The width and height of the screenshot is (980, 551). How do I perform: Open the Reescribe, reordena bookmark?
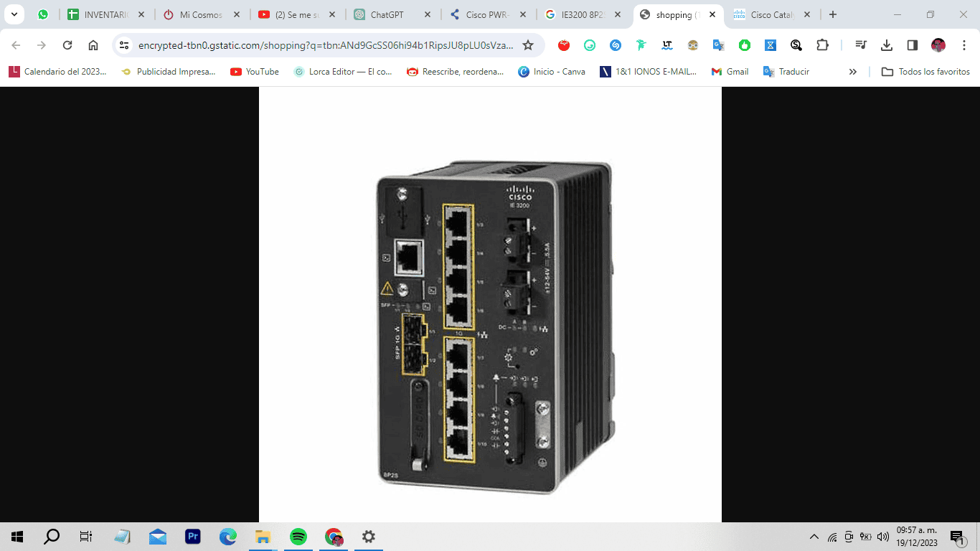coord(456,72)
